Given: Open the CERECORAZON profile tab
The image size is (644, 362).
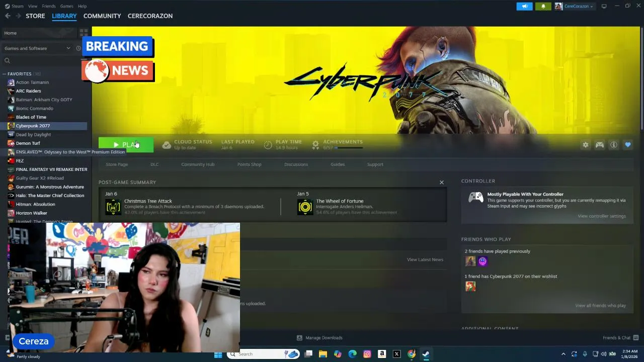Looking at the screenshot, I should pyautogui.click(x=150, y=16).
